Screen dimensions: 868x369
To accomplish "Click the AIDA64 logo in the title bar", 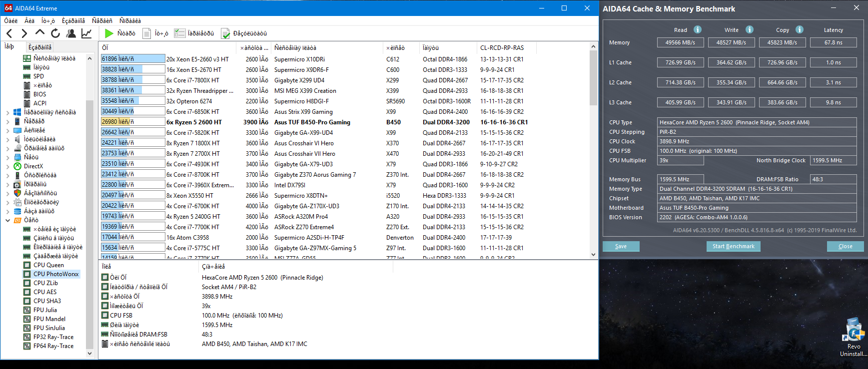I will (x=8, y=8).
